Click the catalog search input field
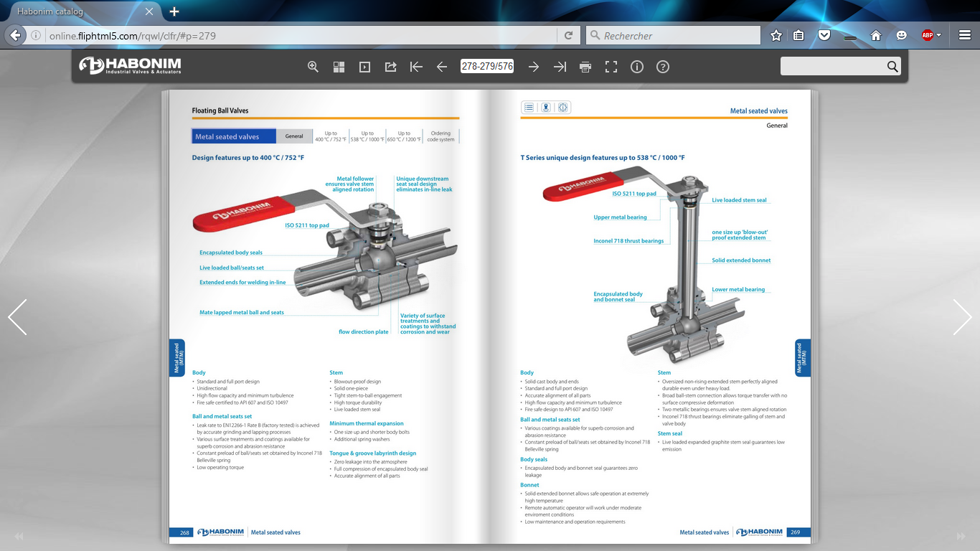Screen dimensions: 980x551 [832, 66]
